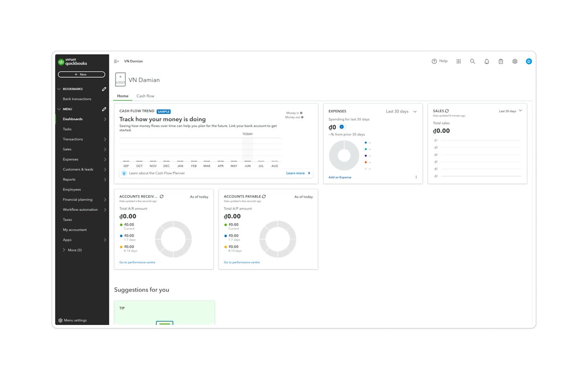Open the Expenses widget three-dot menu
Viewport: 588px width, 381px height.
point(416,177)
